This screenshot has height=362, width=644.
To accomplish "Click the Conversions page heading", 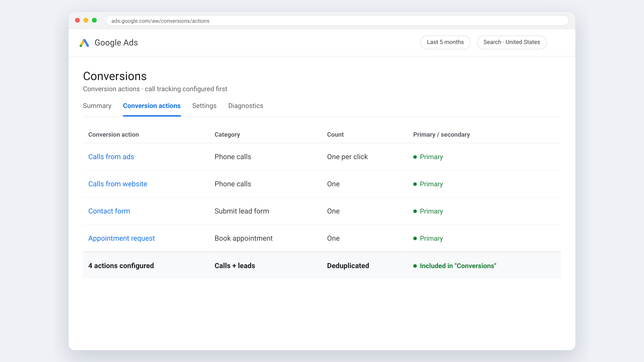I will click(x=115, y=76).
